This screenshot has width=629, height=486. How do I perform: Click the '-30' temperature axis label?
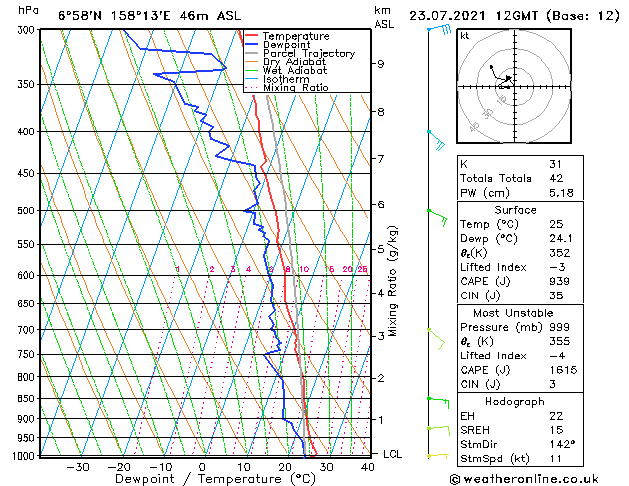[78, 467]
